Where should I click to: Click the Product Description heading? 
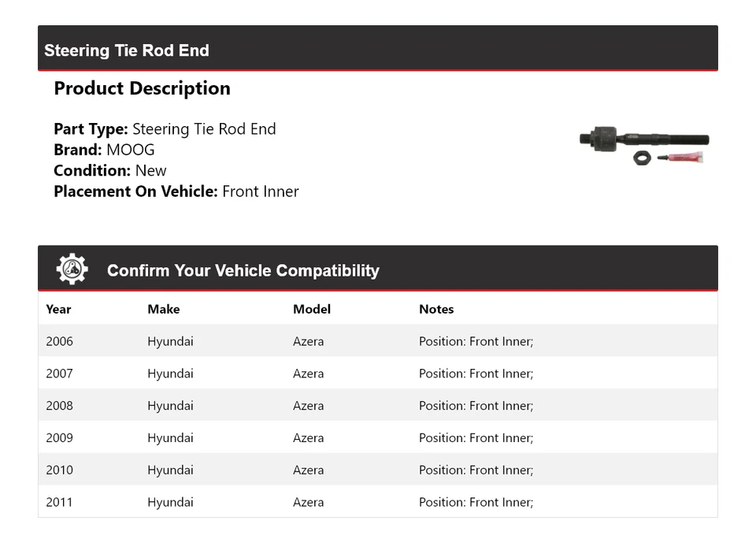tap(142, 88)
